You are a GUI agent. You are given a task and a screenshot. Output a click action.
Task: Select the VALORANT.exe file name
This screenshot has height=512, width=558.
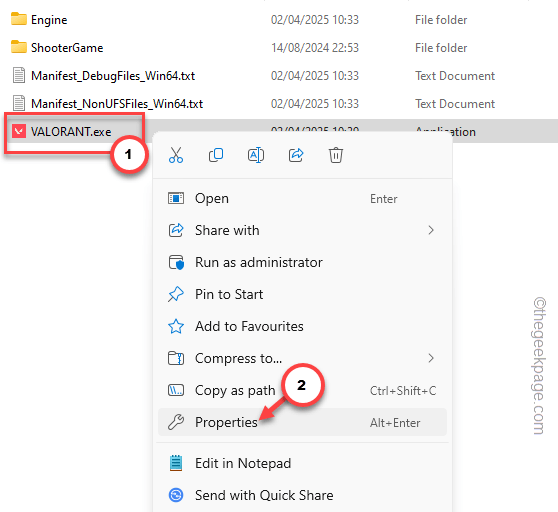tap(71, 132)
